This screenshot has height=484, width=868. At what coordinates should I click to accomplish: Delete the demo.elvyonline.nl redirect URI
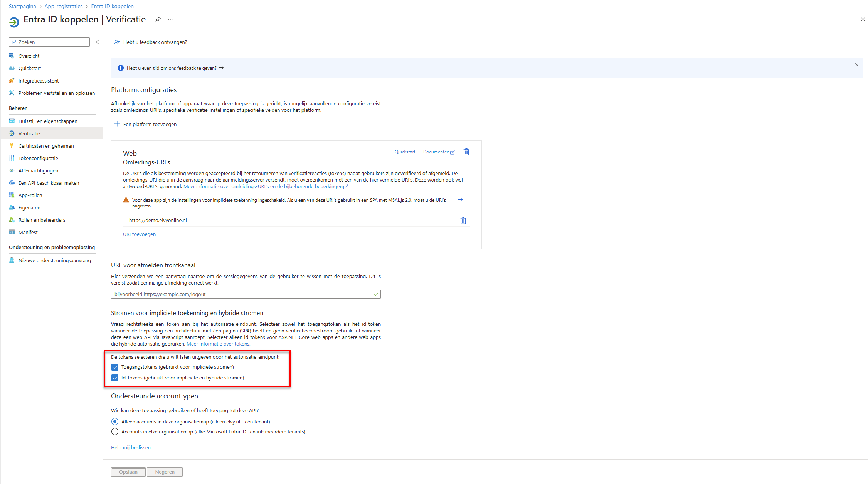463,221
